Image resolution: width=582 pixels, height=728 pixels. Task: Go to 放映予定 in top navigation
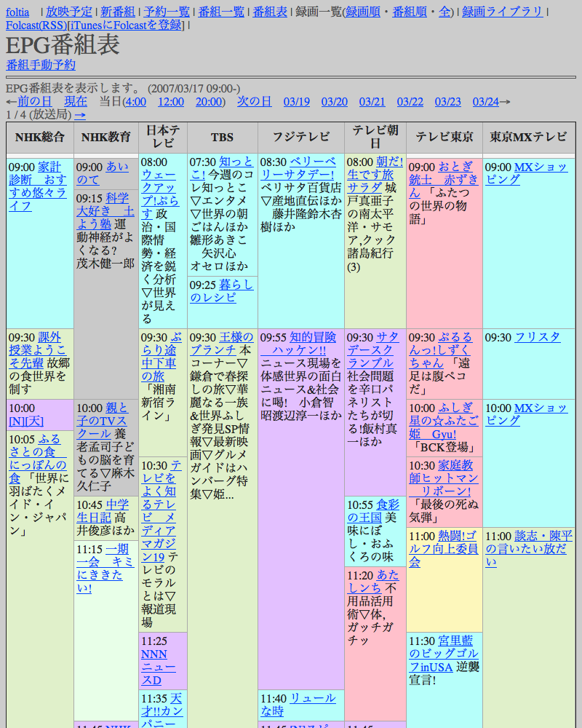(x=69, y=12)
